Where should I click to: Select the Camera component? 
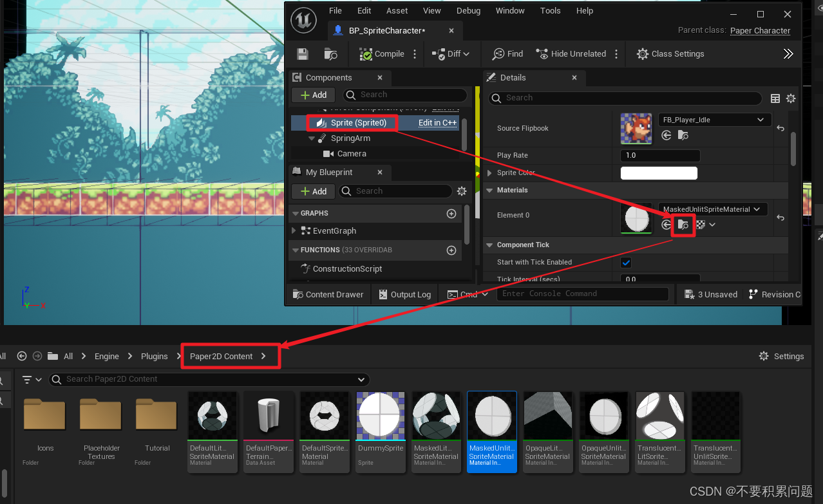[352, 154]
